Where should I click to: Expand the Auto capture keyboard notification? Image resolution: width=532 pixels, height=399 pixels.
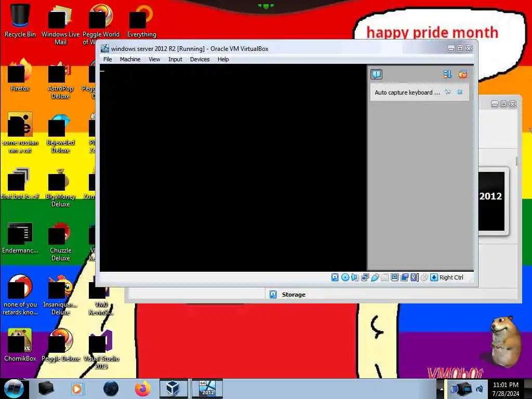pos(407,92)
